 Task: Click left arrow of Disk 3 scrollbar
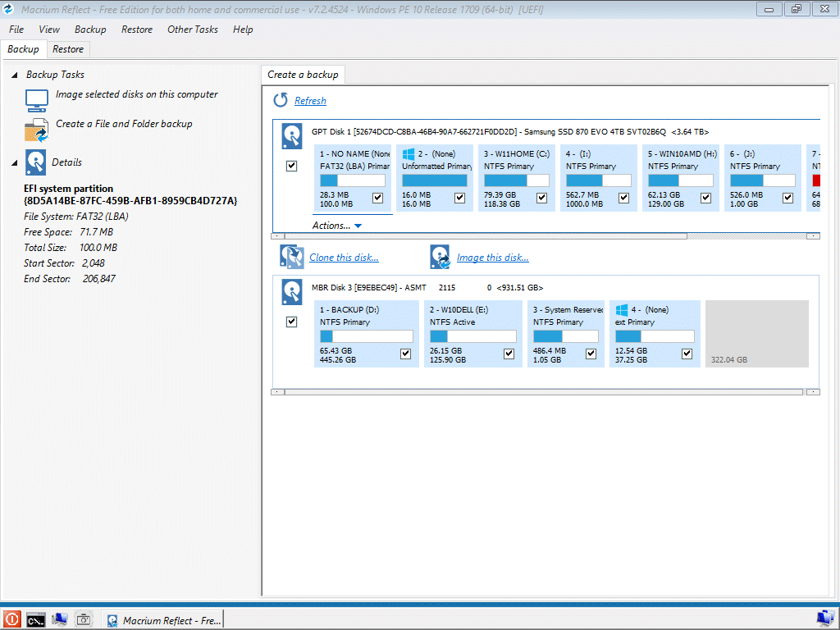point(278,392)
